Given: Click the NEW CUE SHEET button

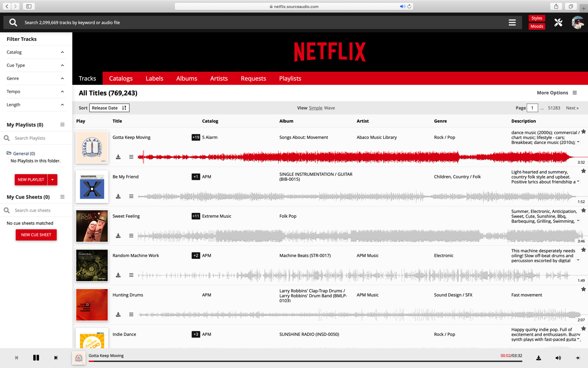Looking at the screenshot, I should pos(36,235).
